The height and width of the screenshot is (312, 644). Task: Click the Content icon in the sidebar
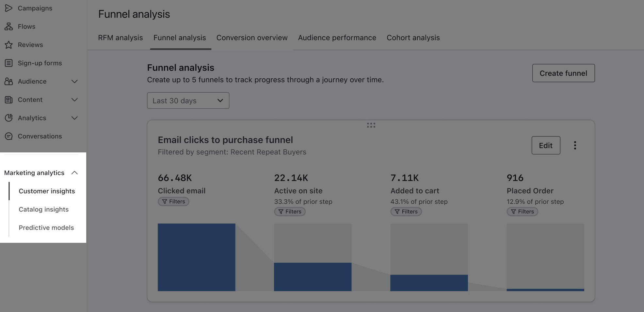click(x=9, y=100)
